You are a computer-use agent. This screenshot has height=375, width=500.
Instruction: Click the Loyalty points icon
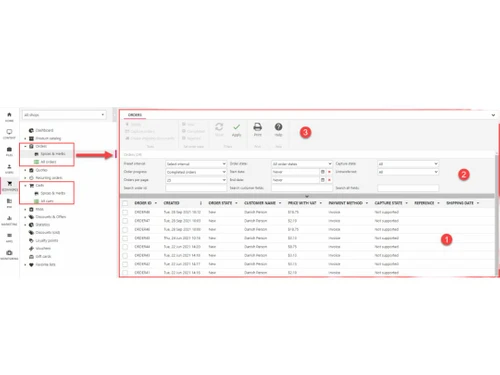pyautogui.click(x=31, y=241)
